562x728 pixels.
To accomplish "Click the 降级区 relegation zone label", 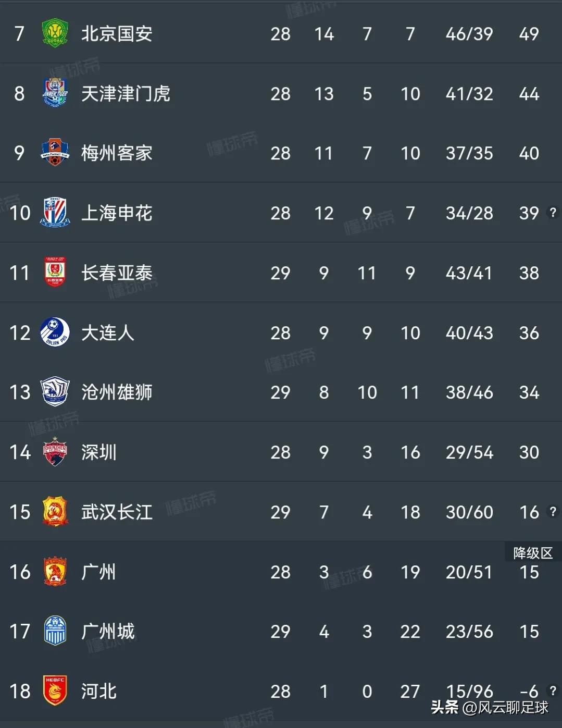I will click(532, 553).
